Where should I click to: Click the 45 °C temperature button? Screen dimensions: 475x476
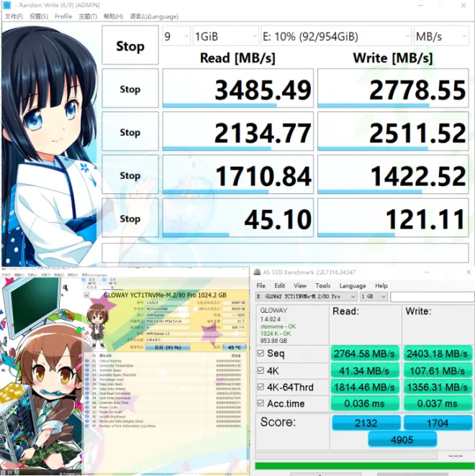click(235, 347)
